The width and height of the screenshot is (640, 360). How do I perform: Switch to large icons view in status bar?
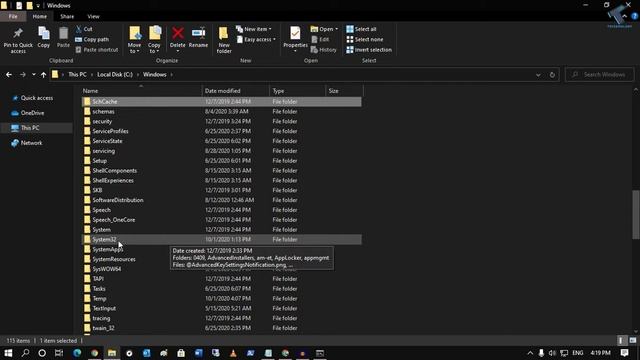tap(633, 340)
